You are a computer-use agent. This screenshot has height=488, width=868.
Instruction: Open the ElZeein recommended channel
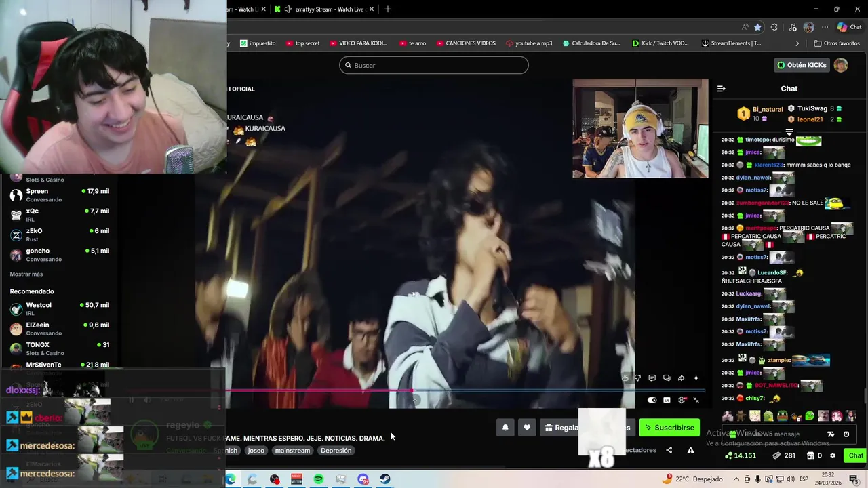60,329
